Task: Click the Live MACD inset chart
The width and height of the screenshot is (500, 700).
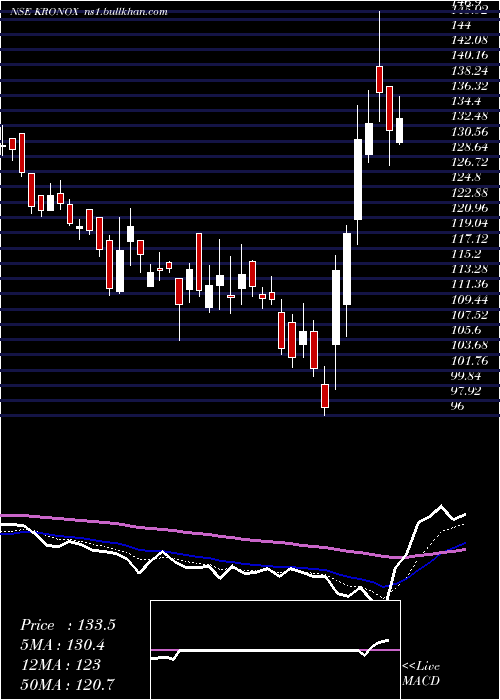Action: coord(275,650)
